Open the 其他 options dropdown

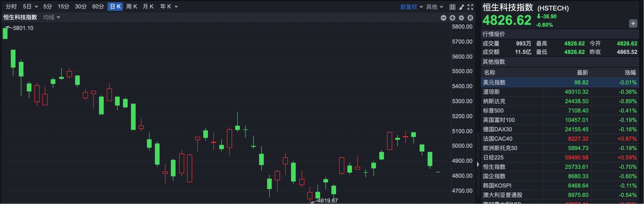click(434, 7)
